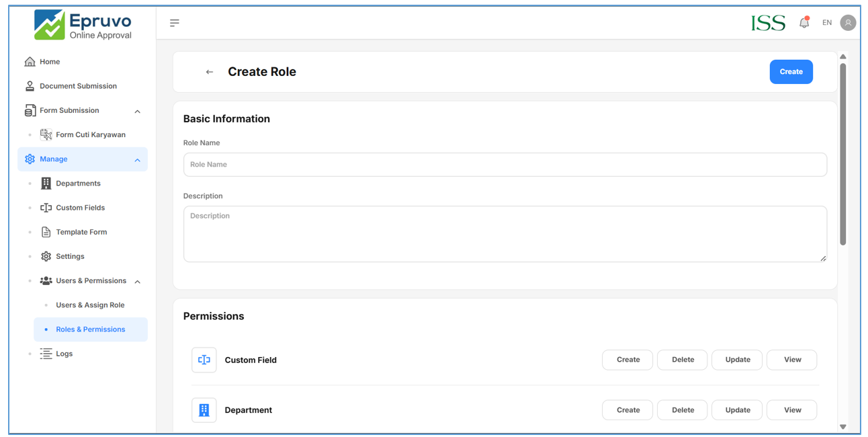Image resolution: width=868 pixels, height=437 pixels.
Task: Click the Custom Field permission icon
Action: (x=204, y=360)
